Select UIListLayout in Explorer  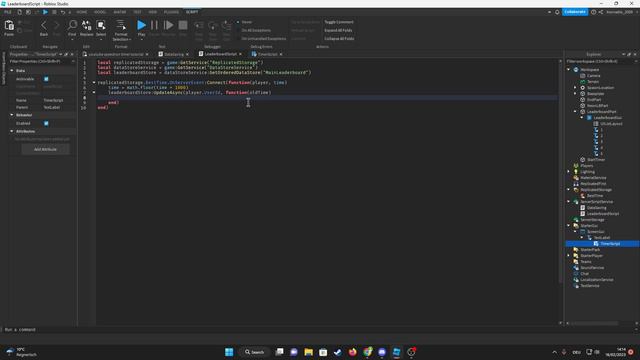click(611, 124)
